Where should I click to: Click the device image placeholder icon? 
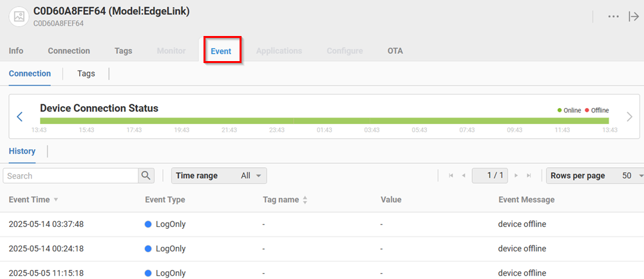pyautogui.click(x=19, y=17)
